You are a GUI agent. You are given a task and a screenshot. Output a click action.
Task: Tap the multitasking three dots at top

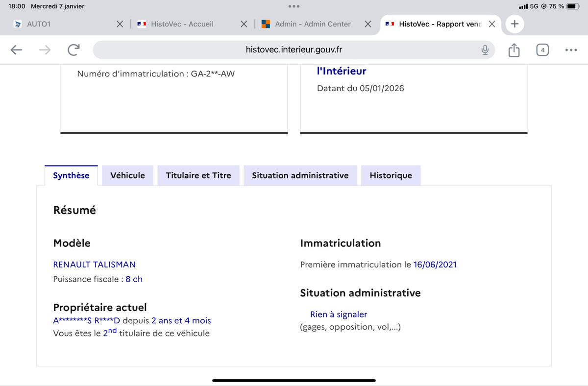294,6
